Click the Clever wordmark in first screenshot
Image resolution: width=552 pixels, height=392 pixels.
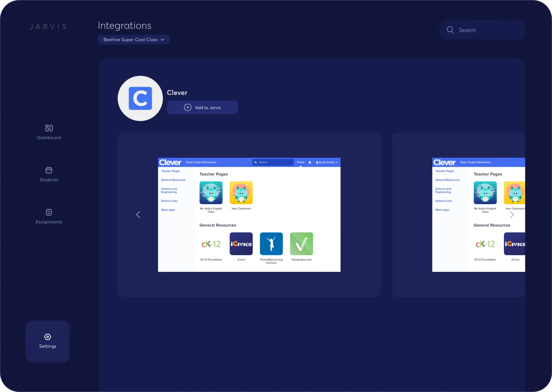(170, 163)
